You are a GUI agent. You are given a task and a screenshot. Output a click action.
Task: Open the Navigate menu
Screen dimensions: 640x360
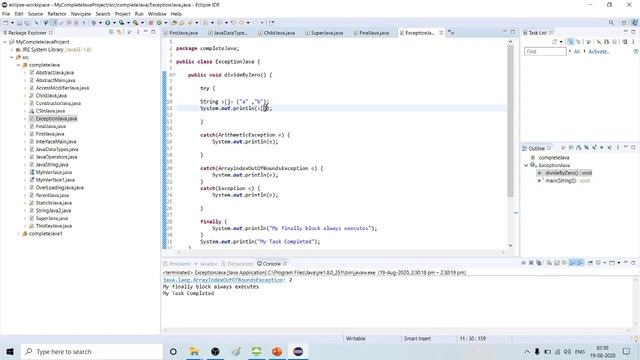coord(81,14)
